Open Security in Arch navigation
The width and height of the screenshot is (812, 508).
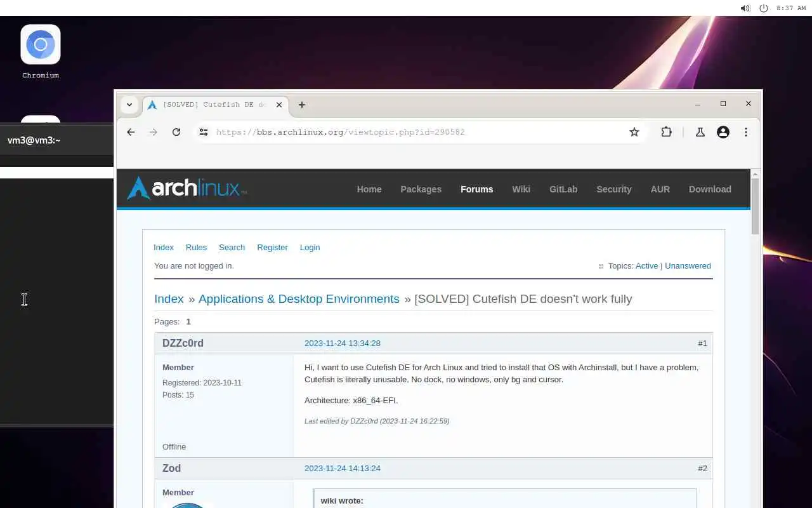[x=613, y=189]
